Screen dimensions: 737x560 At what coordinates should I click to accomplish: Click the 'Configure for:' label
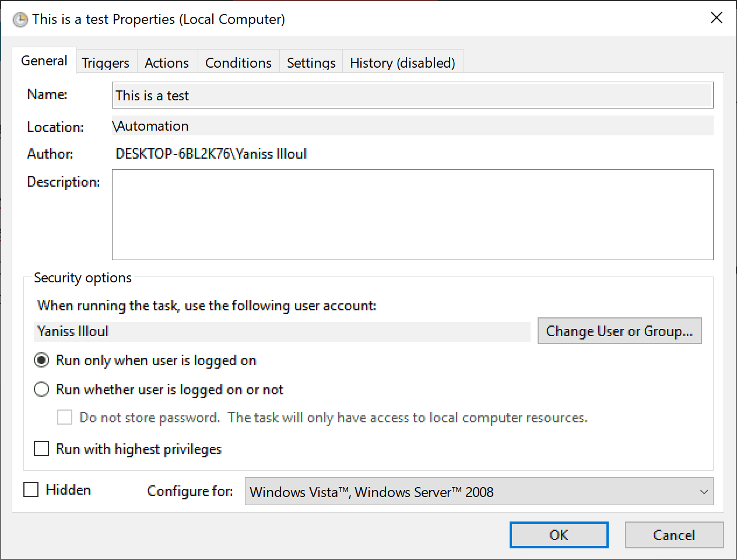[x=190, y=491]
